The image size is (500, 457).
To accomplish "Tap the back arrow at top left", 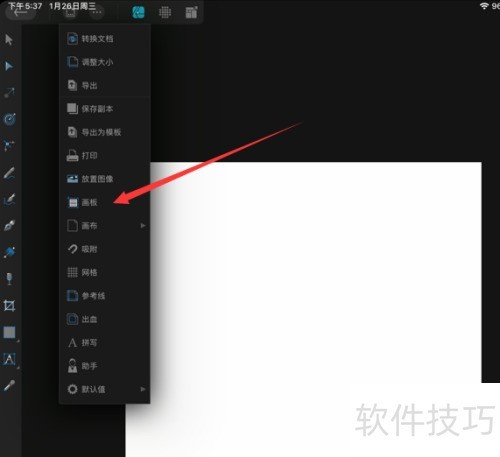I will click(x=20, y=13).
